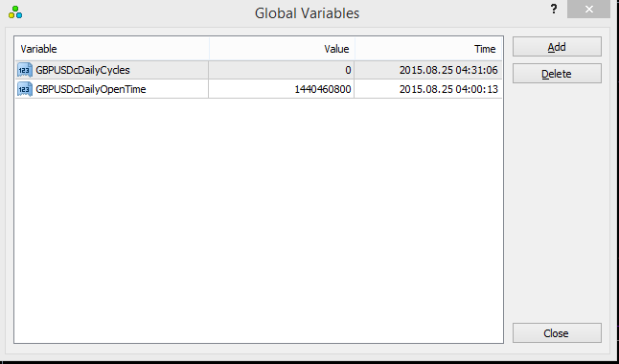Click the GBPUSDcDailyCycles variable icon
Screen dimensions: 619x364
[25, 70]
